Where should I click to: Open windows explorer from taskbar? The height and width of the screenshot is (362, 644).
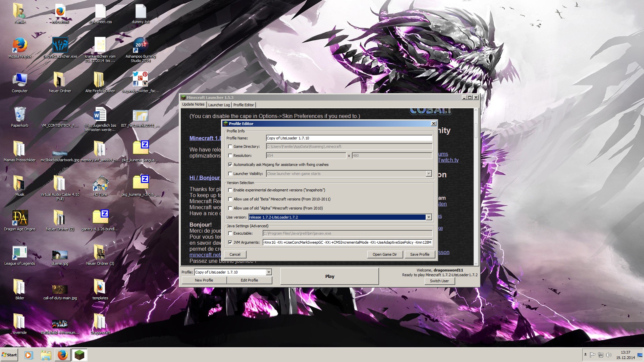coord(46,355)
